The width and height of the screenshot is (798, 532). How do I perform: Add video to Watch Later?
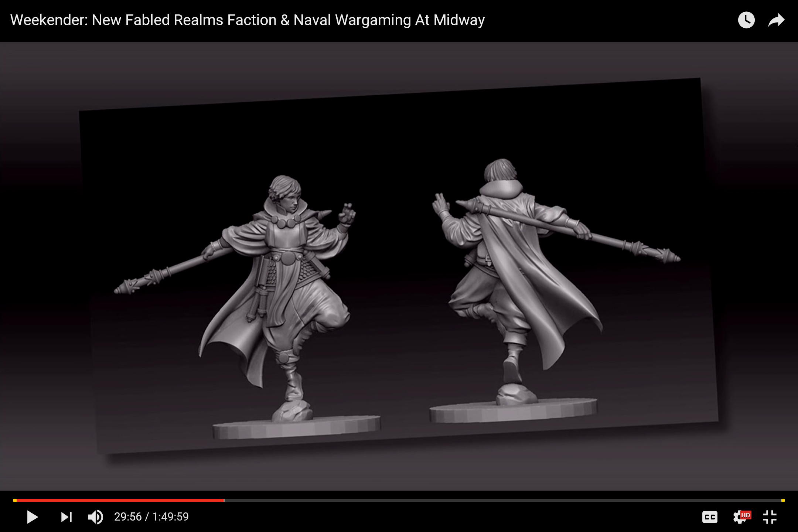tap(746, 20)
